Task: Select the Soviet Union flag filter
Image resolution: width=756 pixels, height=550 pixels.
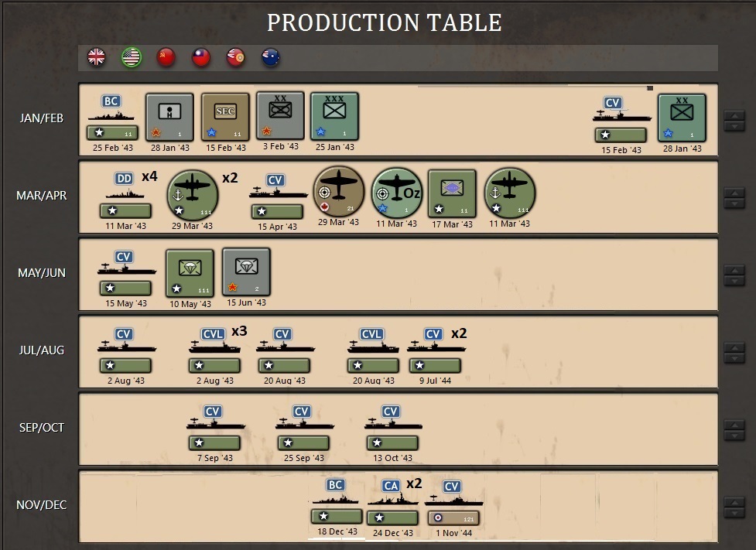Action: [x=166, y=57]
